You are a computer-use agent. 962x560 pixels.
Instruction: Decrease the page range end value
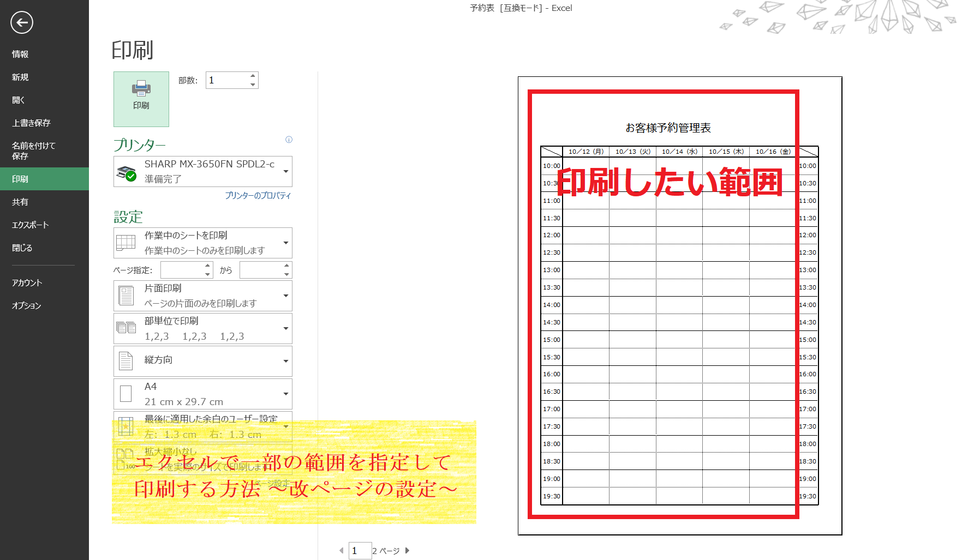(286, 274)
